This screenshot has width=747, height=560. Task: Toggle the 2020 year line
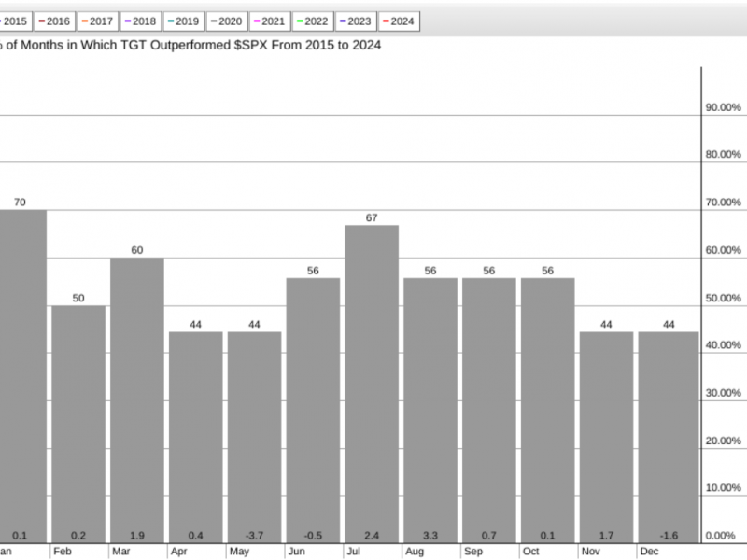[x=227, y=21]
